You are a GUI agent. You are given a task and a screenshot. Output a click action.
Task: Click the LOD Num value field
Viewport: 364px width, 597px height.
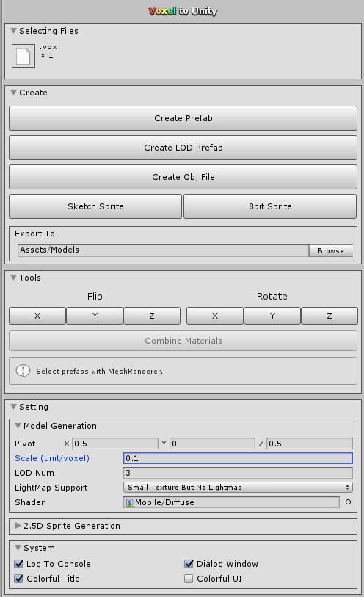tap(238, 473)
